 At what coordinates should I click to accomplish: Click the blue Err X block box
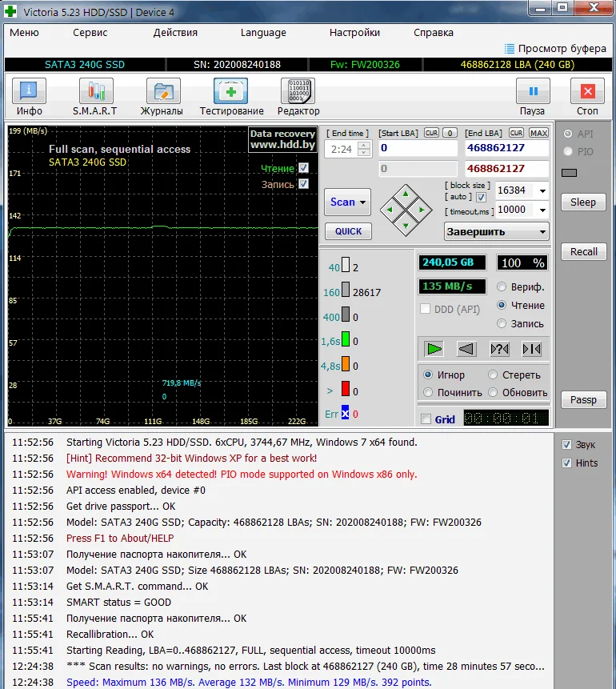click(x=346, y=413)
